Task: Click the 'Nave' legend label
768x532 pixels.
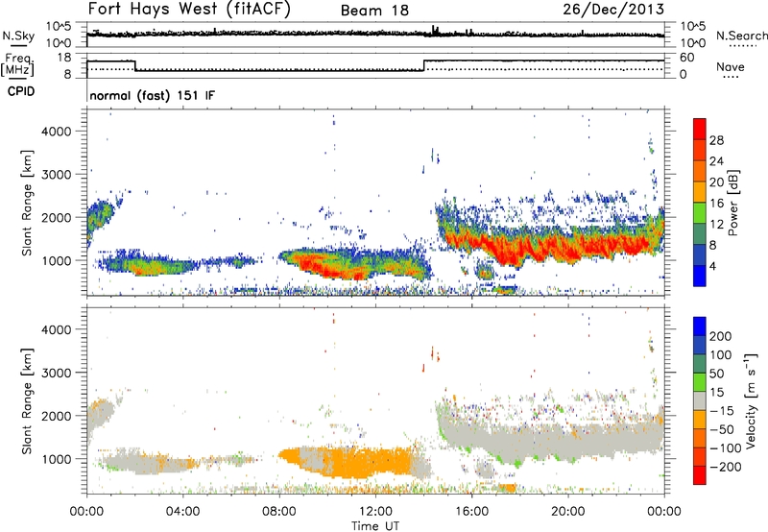Action: (x=730, y=66)
